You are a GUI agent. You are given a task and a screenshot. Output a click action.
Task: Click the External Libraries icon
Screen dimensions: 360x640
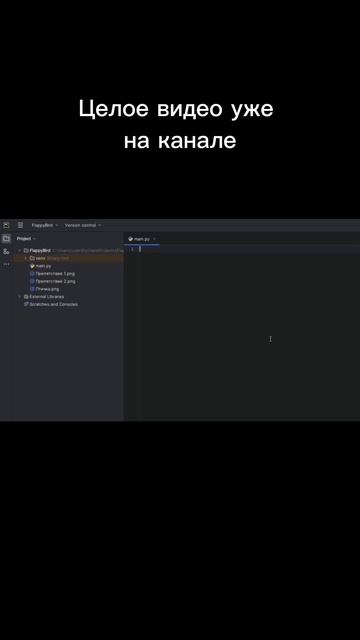pos(26,297)
